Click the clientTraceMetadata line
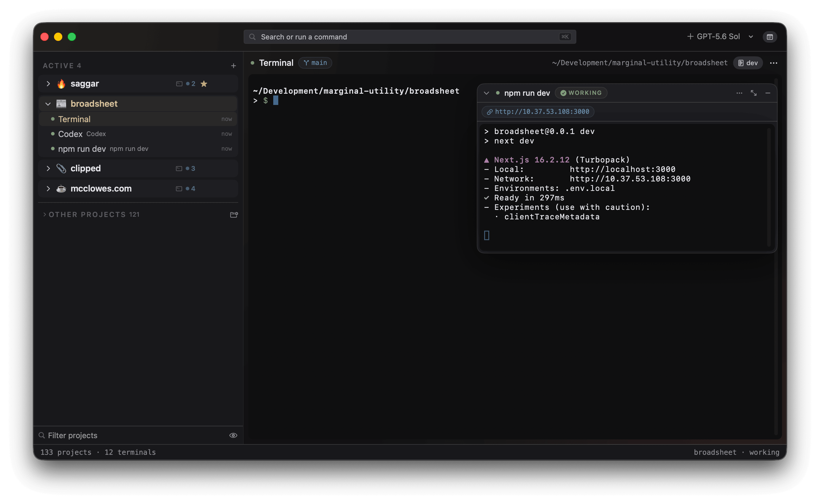This screenshot has width=820, height=504. [552, 217]
